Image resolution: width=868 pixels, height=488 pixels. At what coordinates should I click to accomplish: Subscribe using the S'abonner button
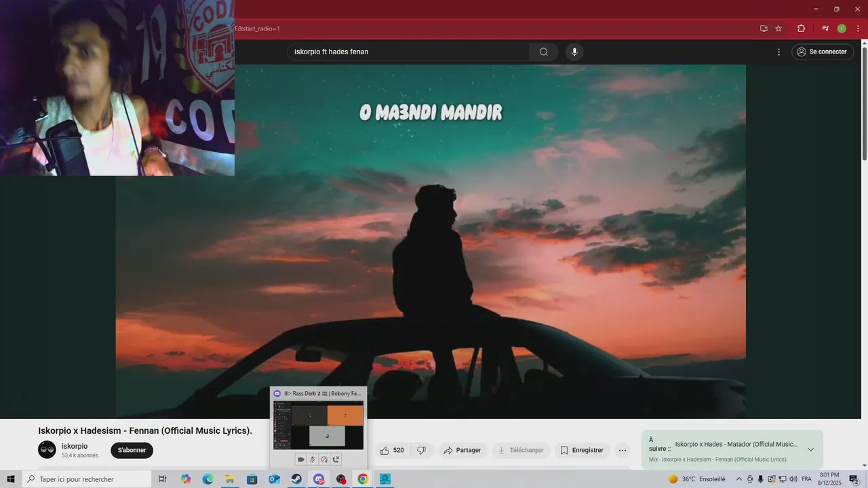tap(132, 450)
